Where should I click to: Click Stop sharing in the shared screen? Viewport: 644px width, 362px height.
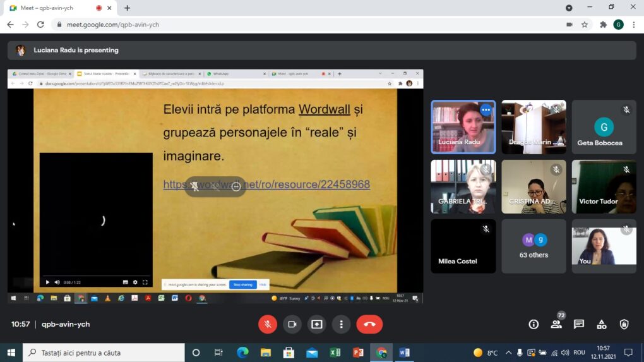click(242, 284)
